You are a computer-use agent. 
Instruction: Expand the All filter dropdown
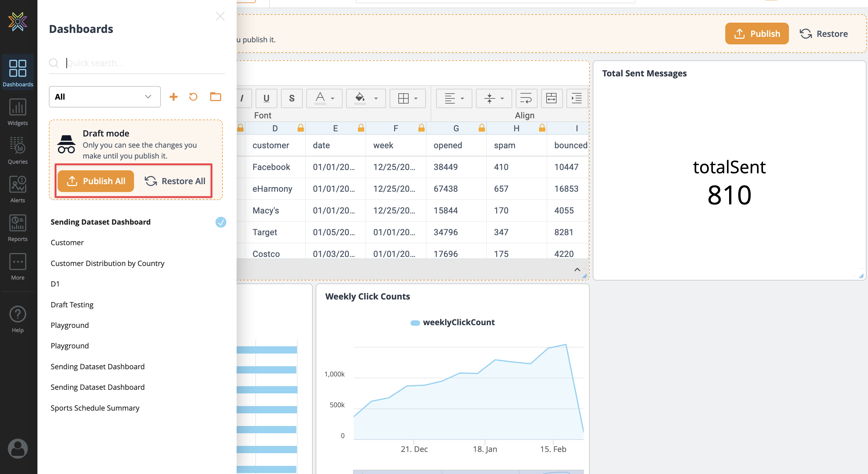104,97
